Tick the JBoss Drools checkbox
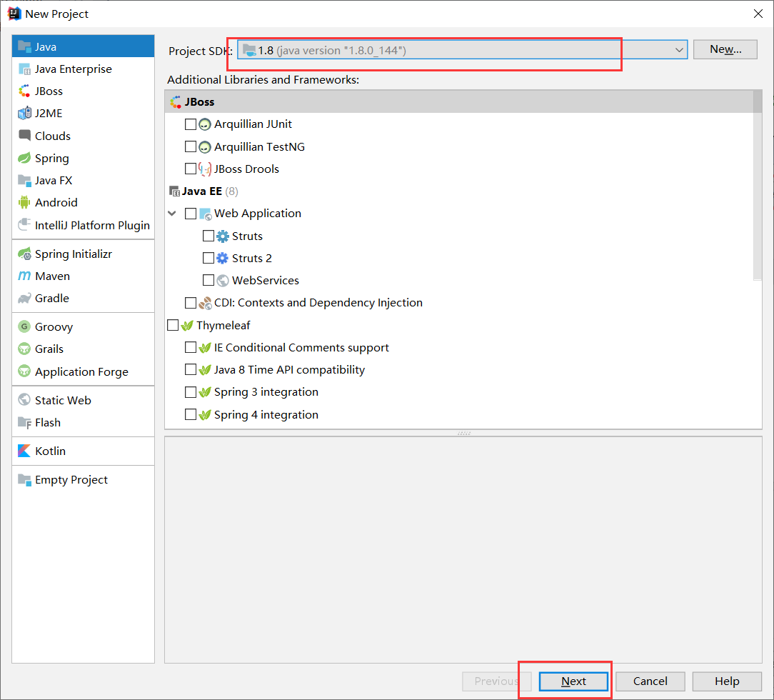The height and width of the screenshot is (700, 774). [191, 169]
